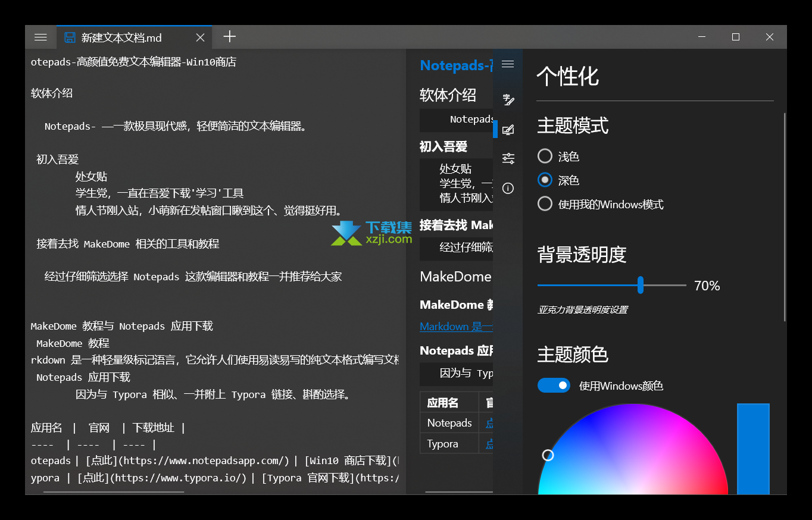Click the blue Notepads title in preview

click(x=456, y=65)
